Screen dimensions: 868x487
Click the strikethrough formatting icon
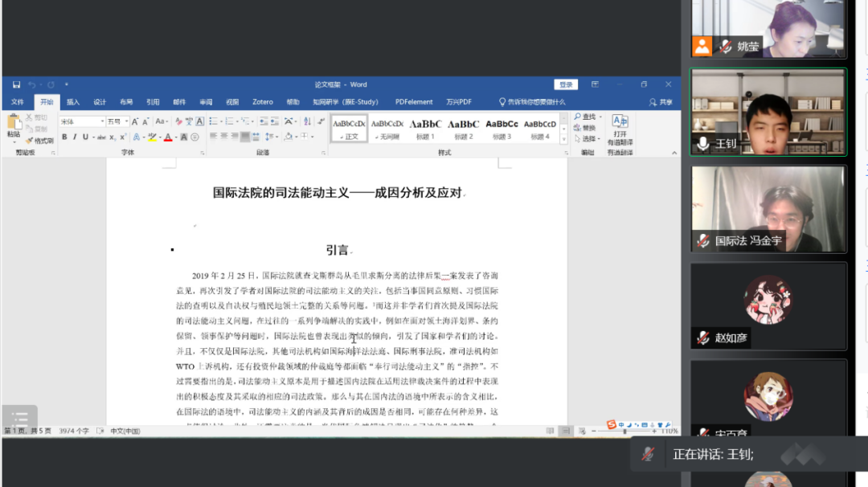pyautogui.click(x=101, y=137)
